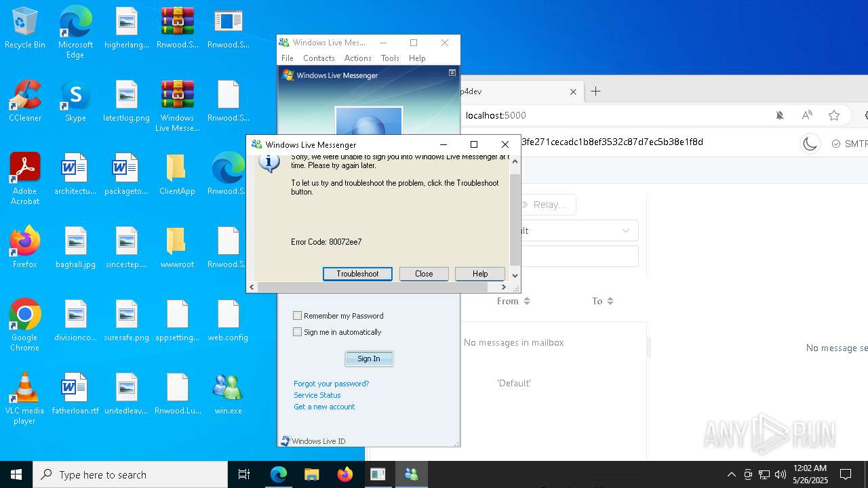
Task: Select baghall.jpg file icon
Action: click(x=75, y=247)
